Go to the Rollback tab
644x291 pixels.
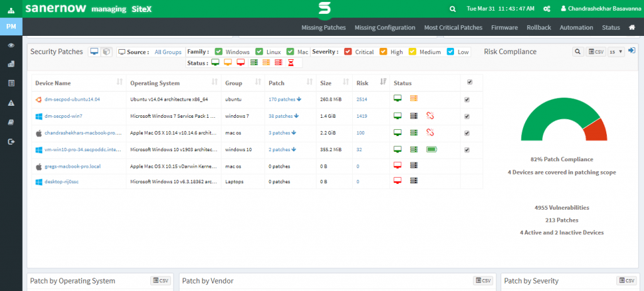(x=539, y=28)
